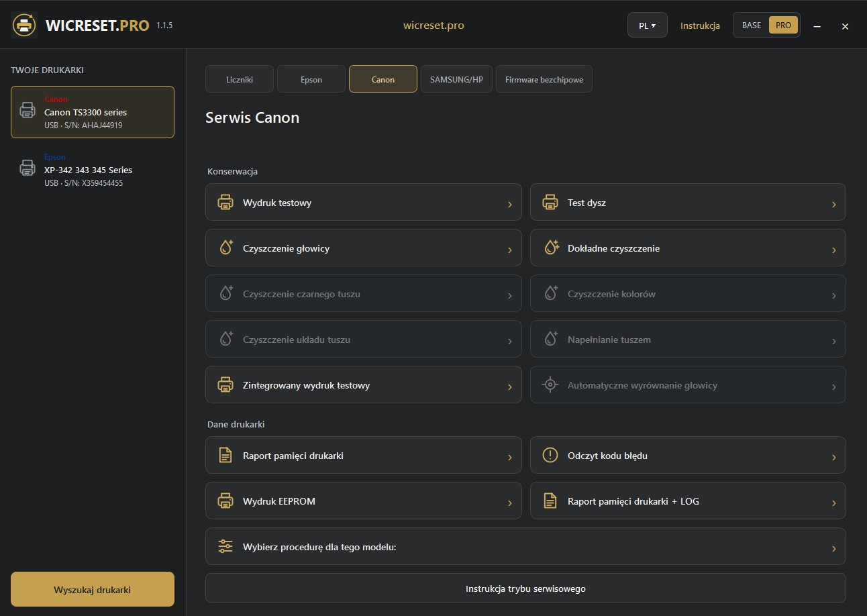Select the XP-342 343 345 Series printer

[x=93, y=170]
